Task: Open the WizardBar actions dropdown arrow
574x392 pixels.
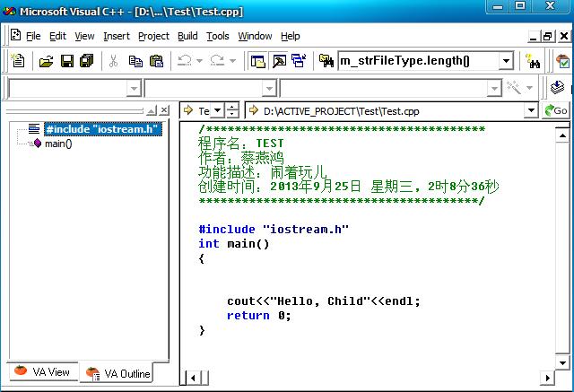Action: click(529, 88)
